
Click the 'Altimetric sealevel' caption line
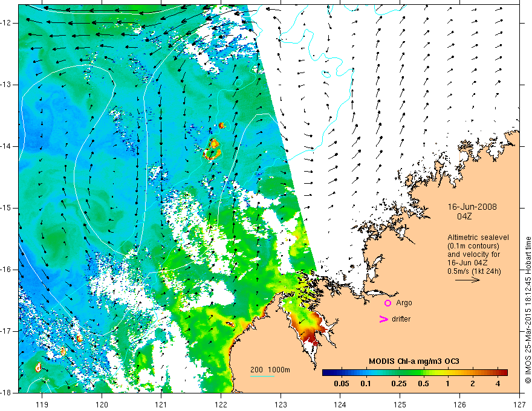click(478, 238)
